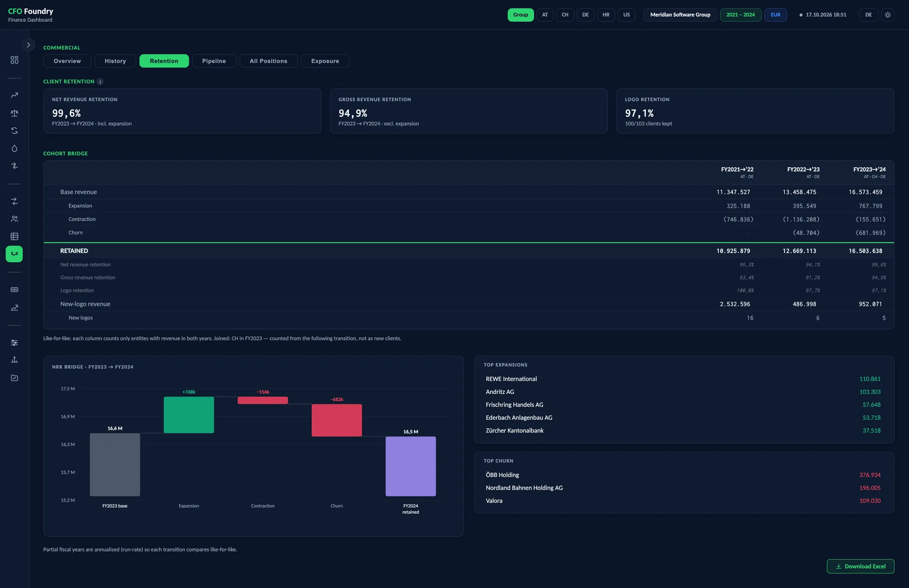The image size is (909, 588).
Task: Select the DE entity filter next to CH
Action: (585, 15)
